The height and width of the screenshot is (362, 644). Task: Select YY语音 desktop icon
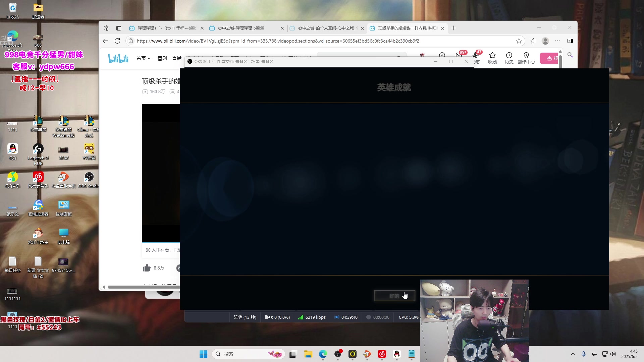pyautogui.click(x=89, y=152)
